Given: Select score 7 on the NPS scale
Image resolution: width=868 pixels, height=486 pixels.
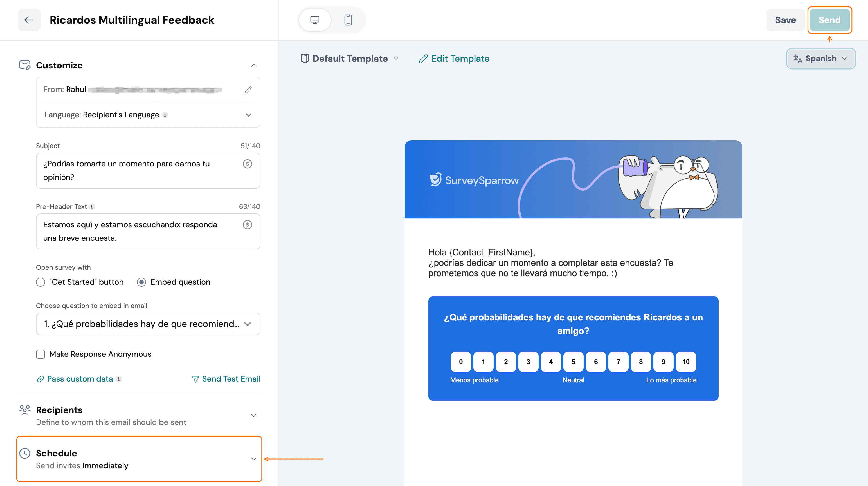Looking at the screenshot, I should 618,362.
